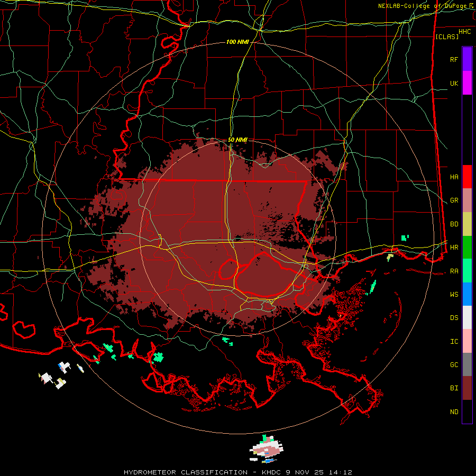476x476 pixels.
Task: Click the 'WS' legend label
Action: (454, 295)
